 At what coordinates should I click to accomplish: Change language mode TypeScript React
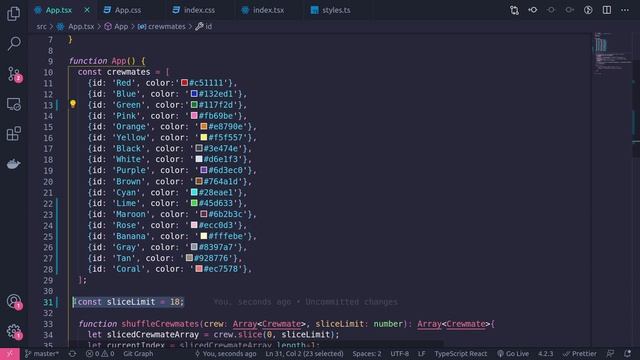460,354
